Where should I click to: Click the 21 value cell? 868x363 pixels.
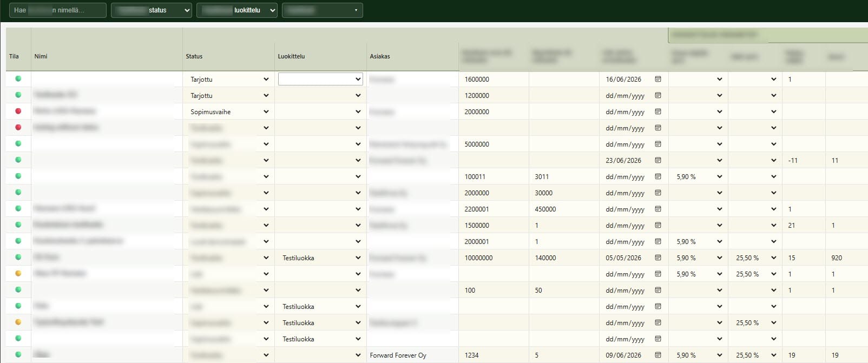point(804,225)
